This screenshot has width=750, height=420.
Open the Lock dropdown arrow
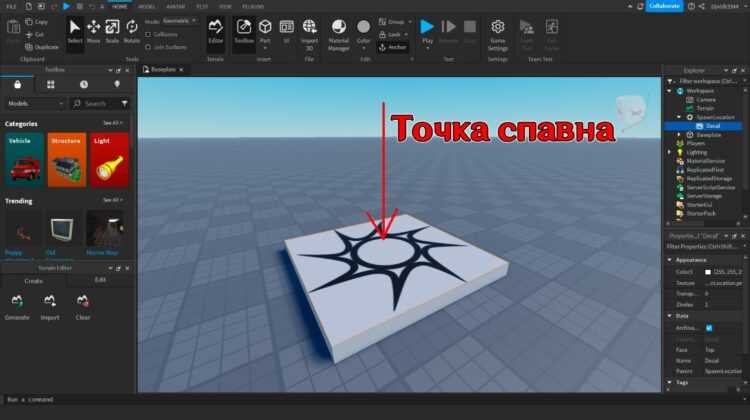tap(406, 35)
